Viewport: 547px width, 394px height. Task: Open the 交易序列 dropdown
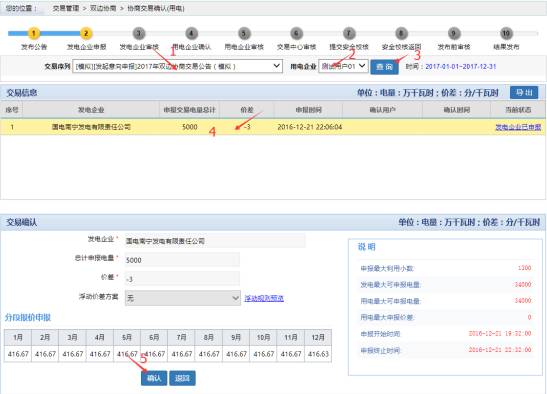177,66
